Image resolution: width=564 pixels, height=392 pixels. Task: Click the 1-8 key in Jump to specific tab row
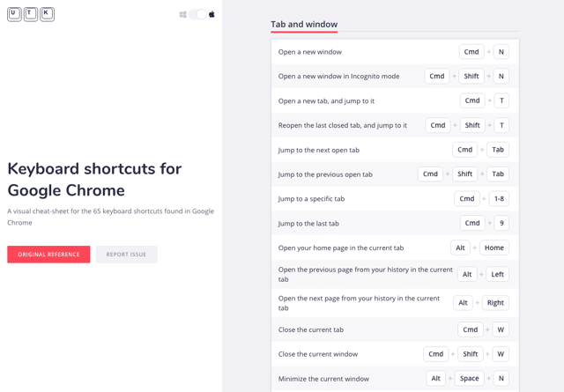click(x=499, y=199)
